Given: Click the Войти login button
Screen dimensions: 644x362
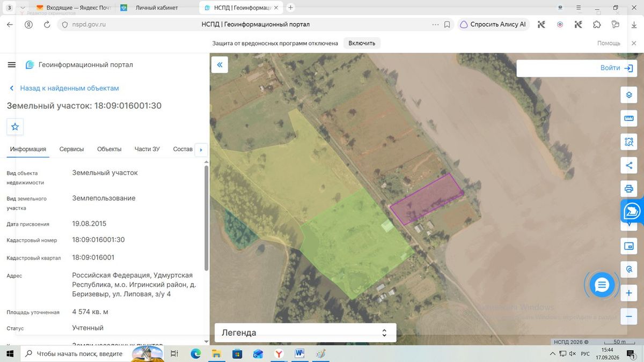Looking at the screenshot, I should (617, 68).
